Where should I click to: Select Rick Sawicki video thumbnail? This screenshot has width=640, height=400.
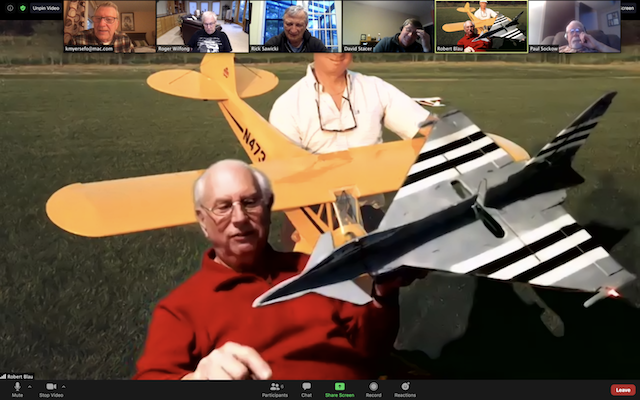[296, 27]
